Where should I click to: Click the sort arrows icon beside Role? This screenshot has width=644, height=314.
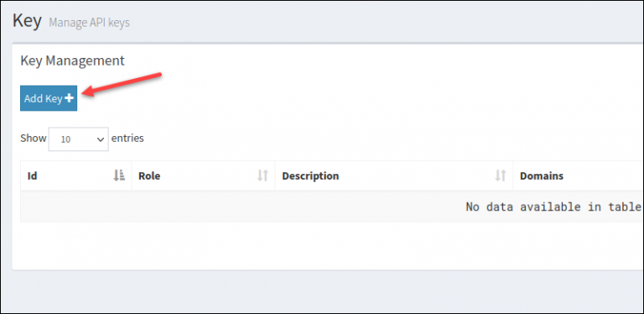pos(262,176)
